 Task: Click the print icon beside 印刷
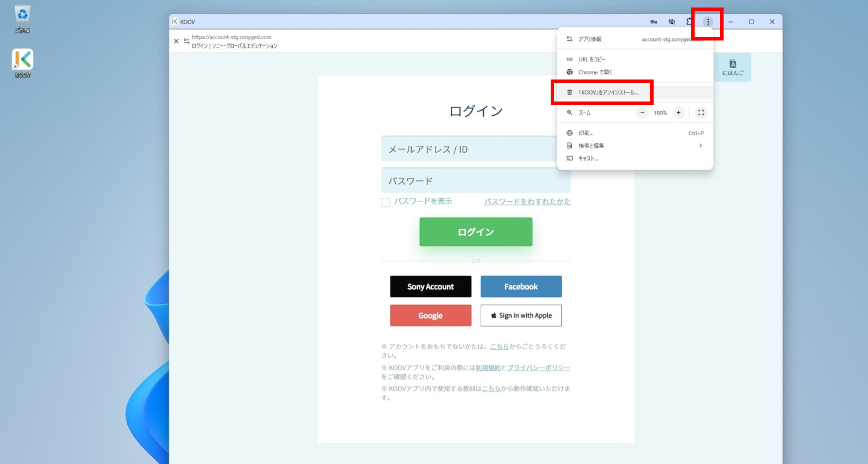(570, 132)
